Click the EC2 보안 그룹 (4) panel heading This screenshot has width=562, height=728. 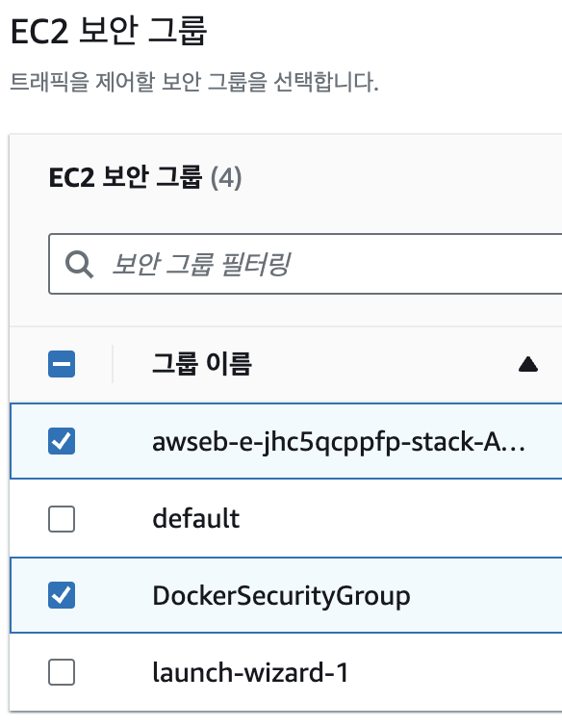pyautogui.click(x=145, y=177)
